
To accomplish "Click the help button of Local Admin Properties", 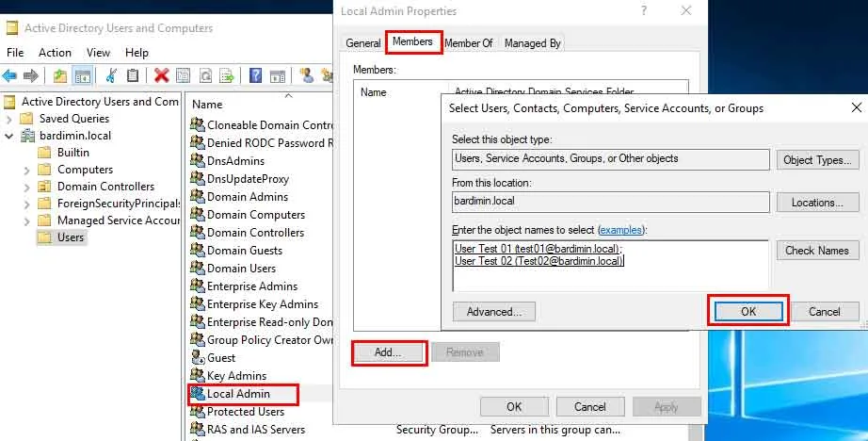I will tap(644, 10).
